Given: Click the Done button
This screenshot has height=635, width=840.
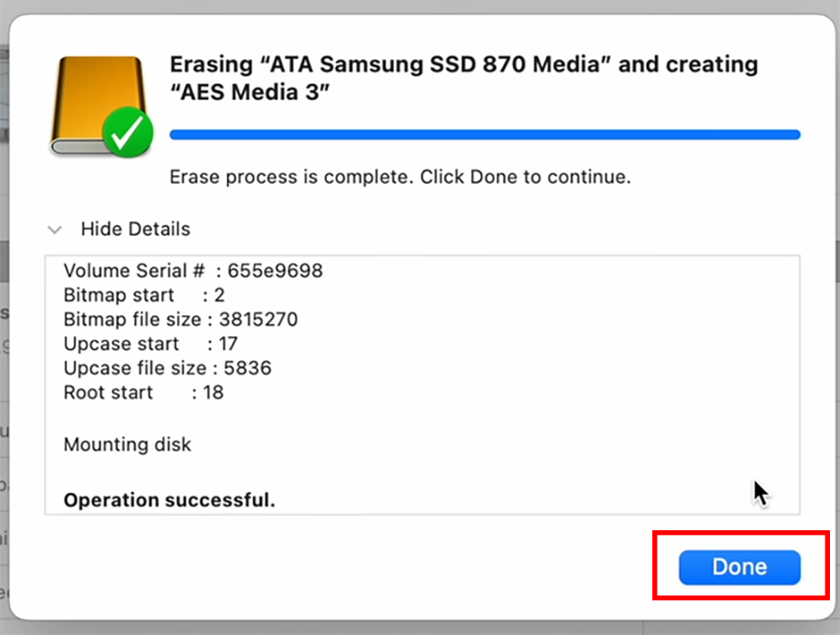Looking at the screenshot, I should (739, 567).
